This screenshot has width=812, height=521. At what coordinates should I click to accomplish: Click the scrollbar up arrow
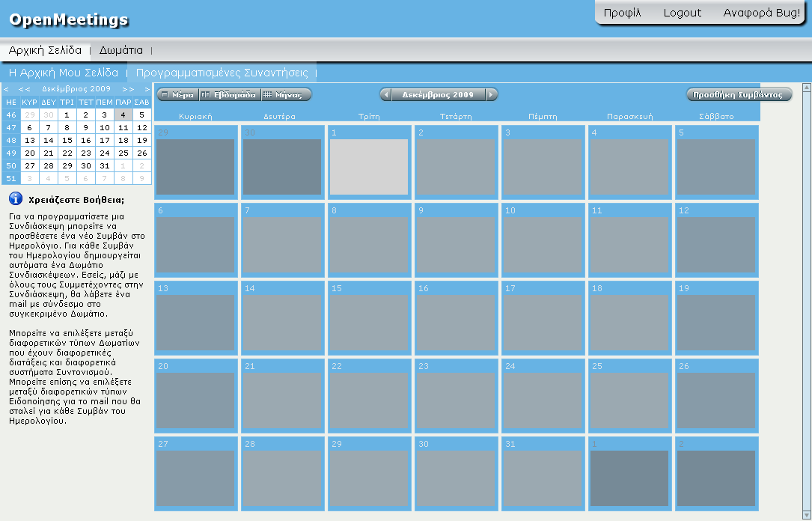[x=807, y=88]
